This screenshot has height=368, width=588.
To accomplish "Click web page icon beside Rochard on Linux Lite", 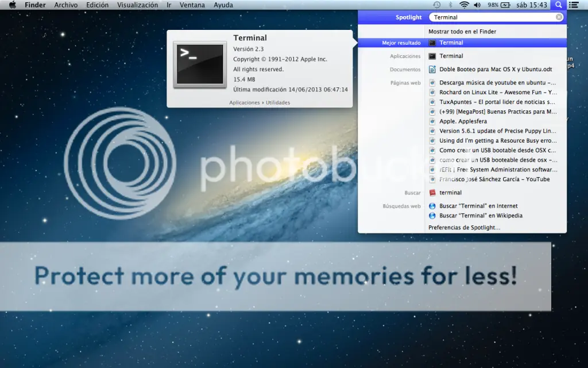I will pyautogui.click(x=432, y=93).
